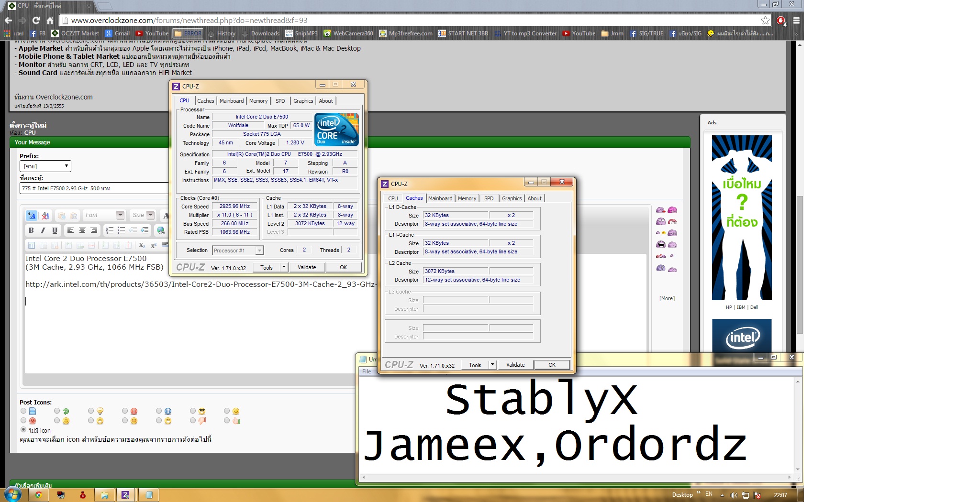Apply italic formatting in the message editor
Image resolution: width=980 pixels, height=502 pixels.
[43, 230]
